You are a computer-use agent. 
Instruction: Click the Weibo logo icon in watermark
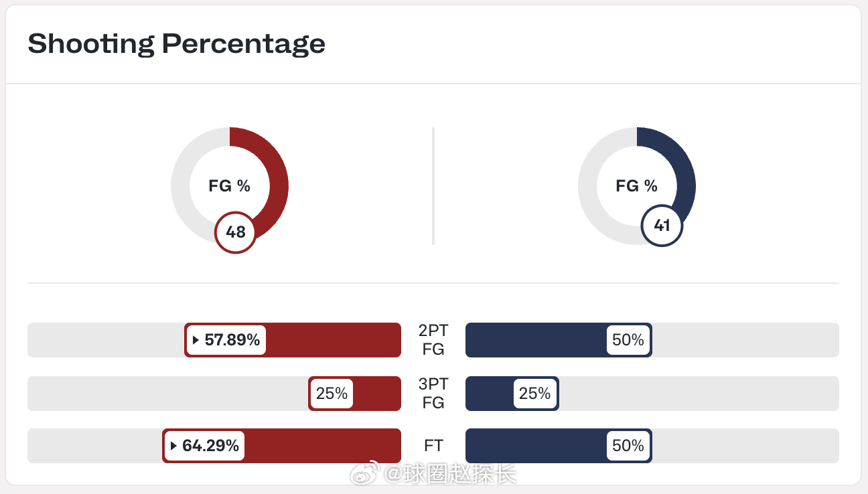[x=366, y=474]
